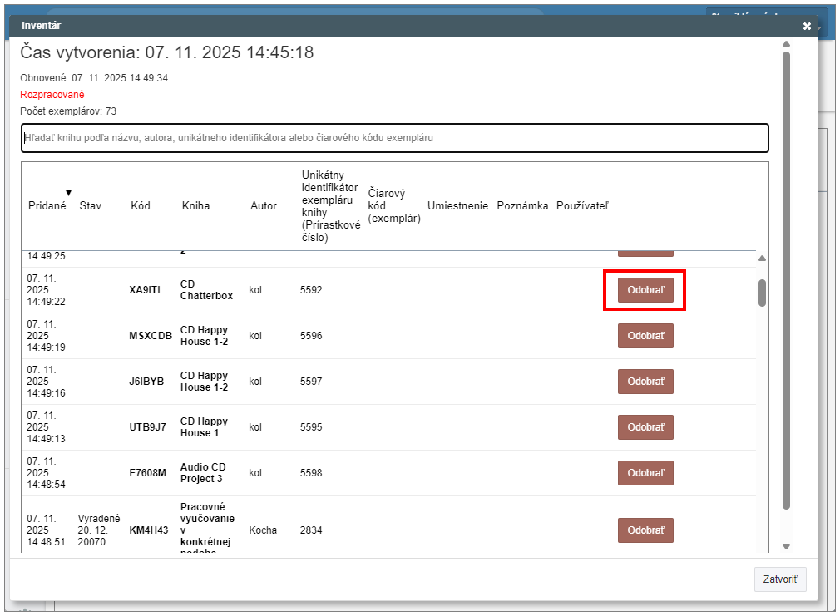Click Odobrať for the Kocha book KM4H43
Screen dimensions: 840x616
coord(645,530)
